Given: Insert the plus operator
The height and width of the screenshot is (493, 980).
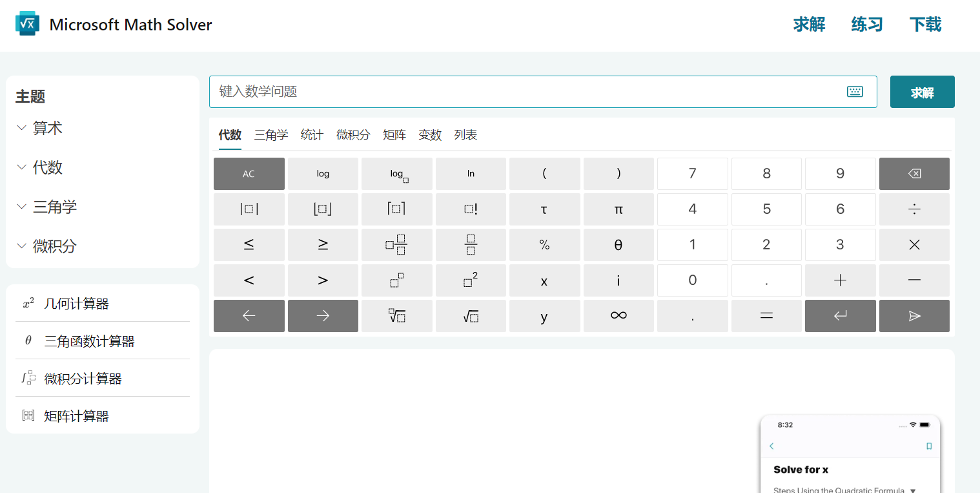Looking at the screenshot, I should [x=840, y=280].
